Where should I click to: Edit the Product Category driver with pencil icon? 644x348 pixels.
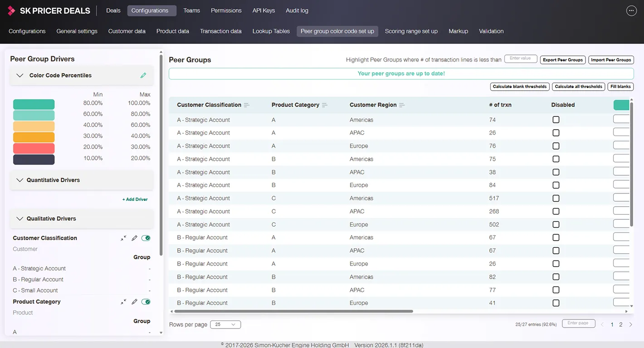pyautogui.click(x=134, y=302)
